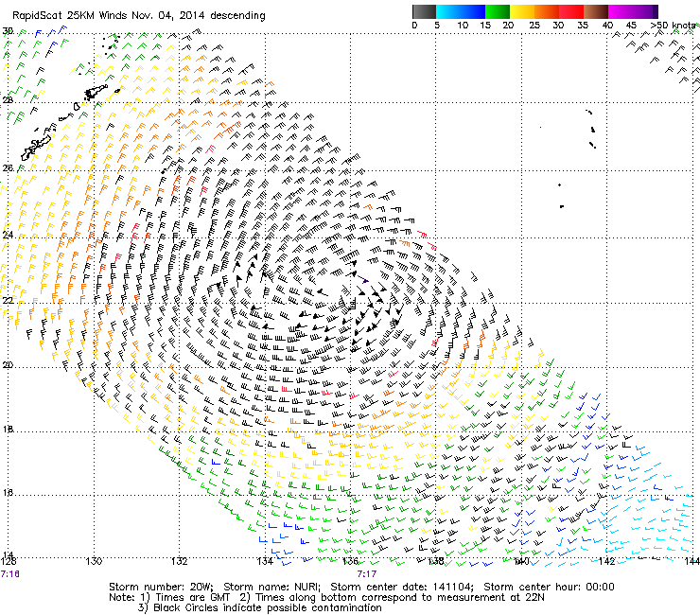Click the orange 25-30 knots legend segment
The width and height of the screenshot is (700, 615).
coord(547,11)
